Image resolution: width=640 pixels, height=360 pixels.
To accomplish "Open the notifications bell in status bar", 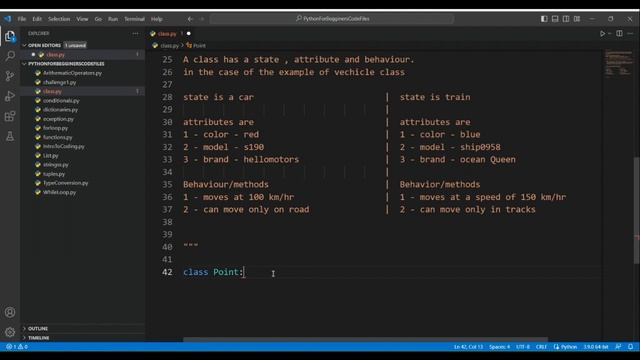I will point(631,347).
